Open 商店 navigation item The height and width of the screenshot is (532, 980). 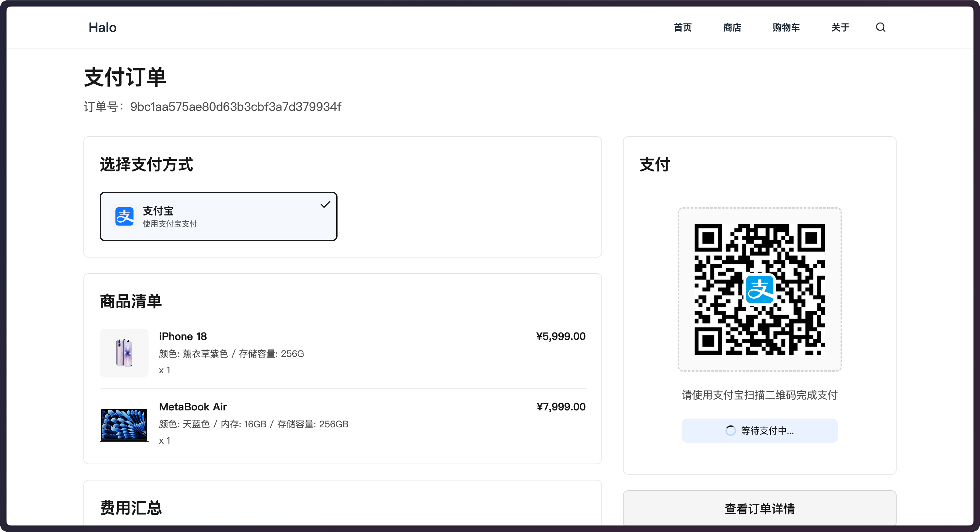pos(732,27)
